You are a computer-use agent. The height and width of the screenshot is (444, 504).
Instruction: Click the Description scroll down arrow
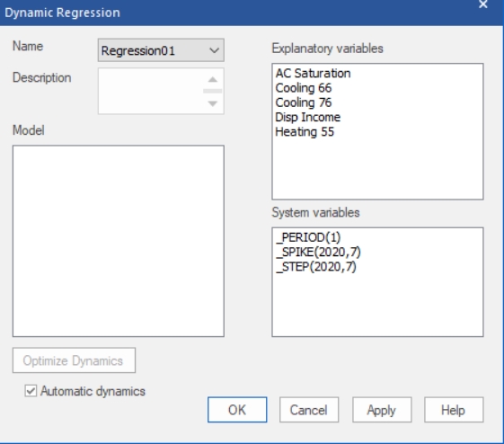pyautogui.click(x=212, y=103)
